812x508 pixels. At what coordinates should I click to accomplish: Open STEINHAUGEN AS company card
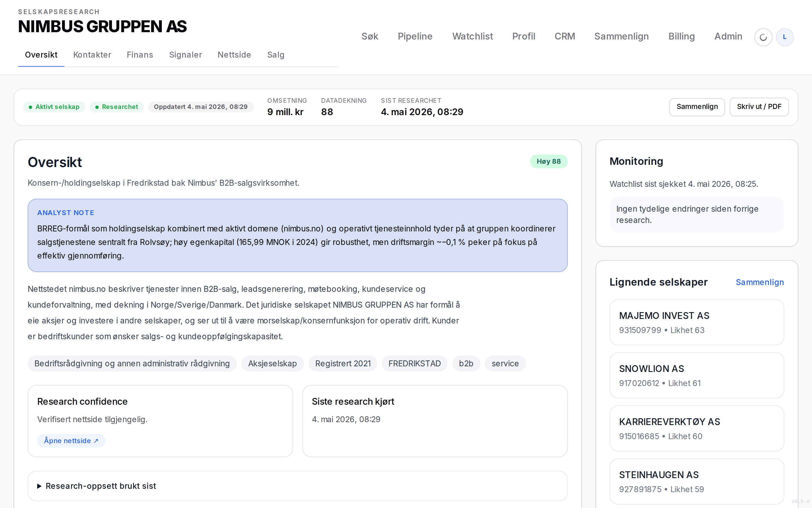pos(697,481)
